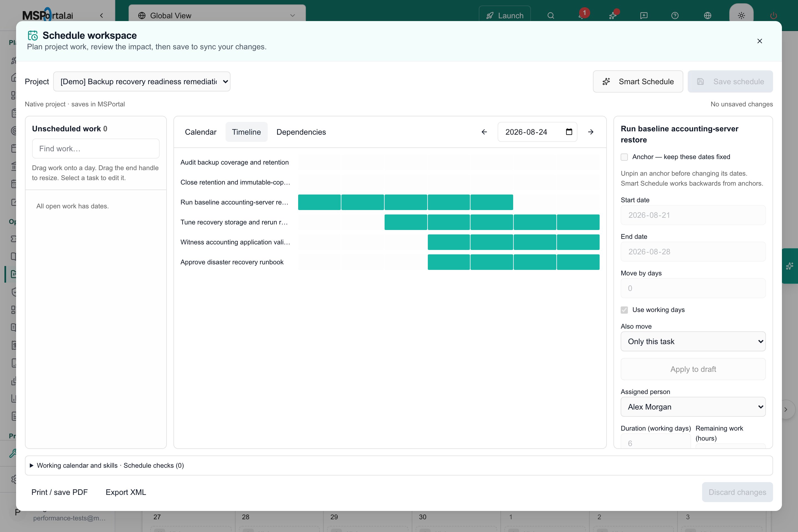Toggle Anchor keep these dates fixed checkbox

pos(624,157)
